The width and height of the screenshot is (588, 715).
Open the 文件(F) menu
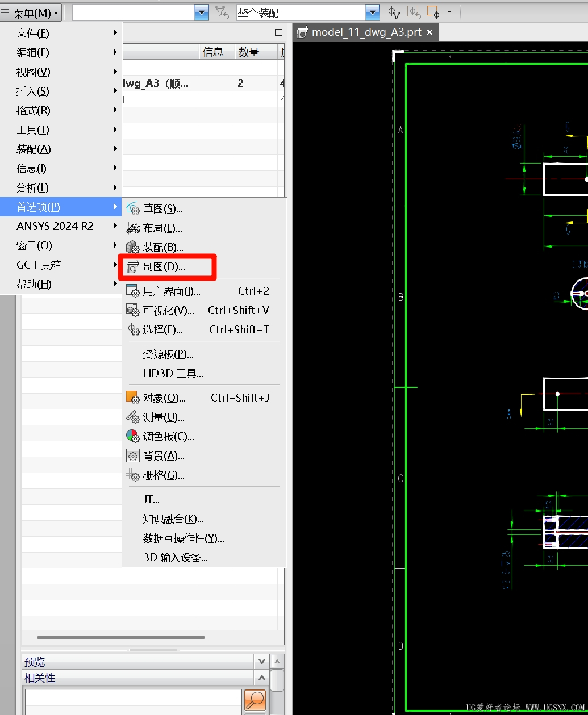pyautogui.click(x=33, y=34)
